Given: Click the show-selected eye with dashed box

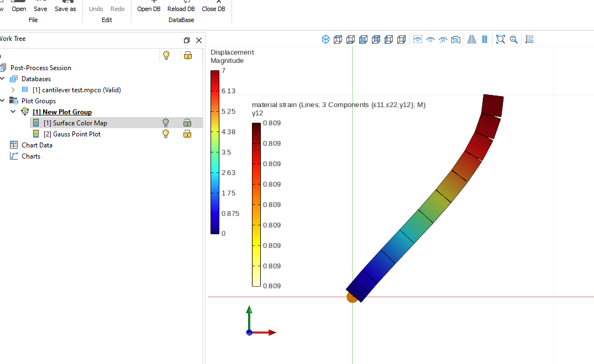Looking at the screenshot, I should tap(418, 39).
